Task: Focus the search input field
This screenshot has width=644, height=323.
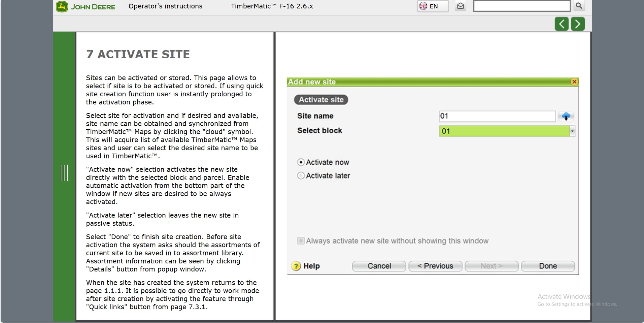Action: [x=521, y=6]
